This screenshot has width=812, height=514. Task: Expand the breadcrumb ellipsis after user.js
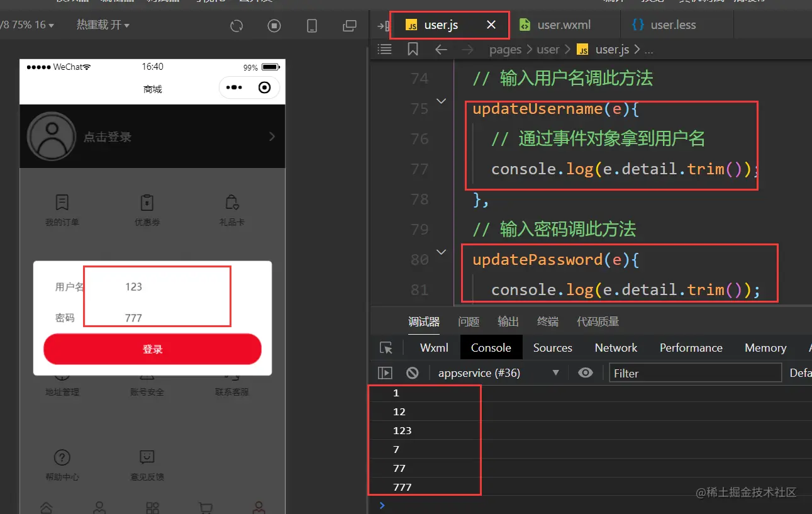tap(650, 50)
